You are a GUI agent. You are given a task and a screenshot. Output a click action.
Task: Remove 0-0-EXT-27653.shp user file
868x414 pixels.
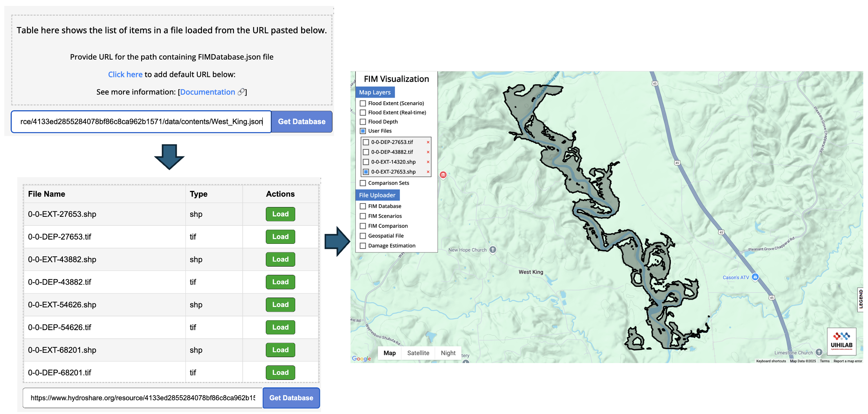(428, 172)
